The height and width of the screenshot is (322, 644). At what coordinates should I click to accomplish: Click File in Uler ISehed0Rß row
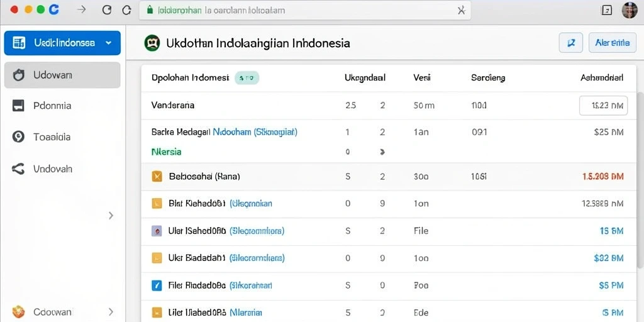click(x=421, y=231)
